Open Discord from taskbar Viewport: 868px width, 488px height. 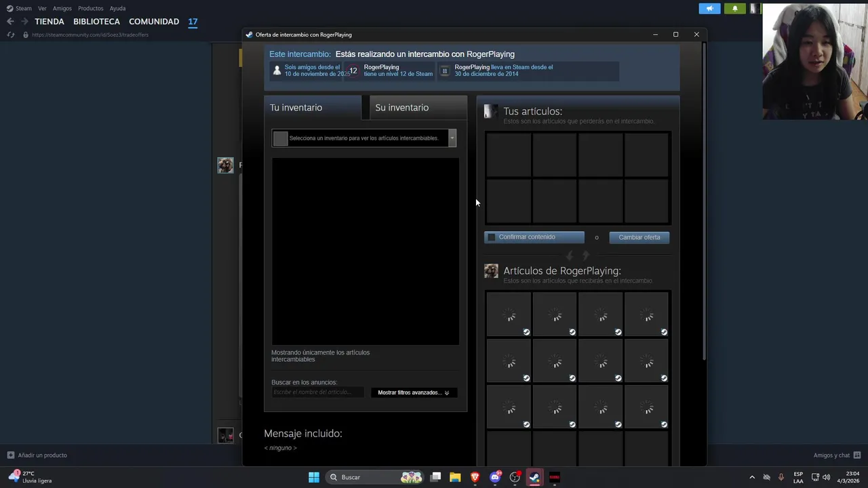pyautogui.click(x=495, y=477)
